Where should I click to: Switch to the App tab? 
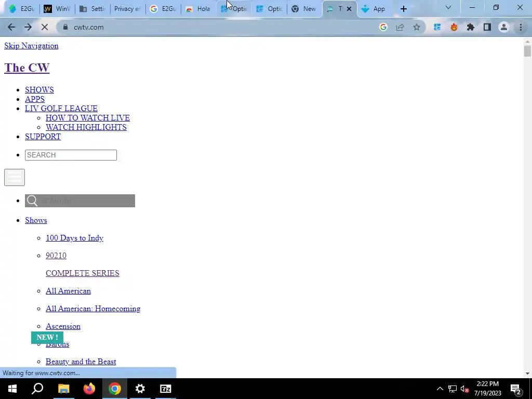pos(373,9)
